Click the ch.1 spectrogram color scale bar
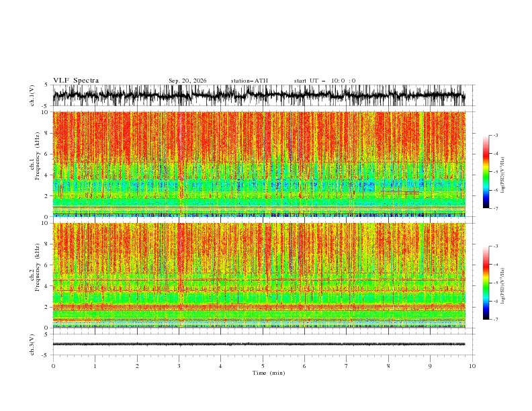 point(486,172)
